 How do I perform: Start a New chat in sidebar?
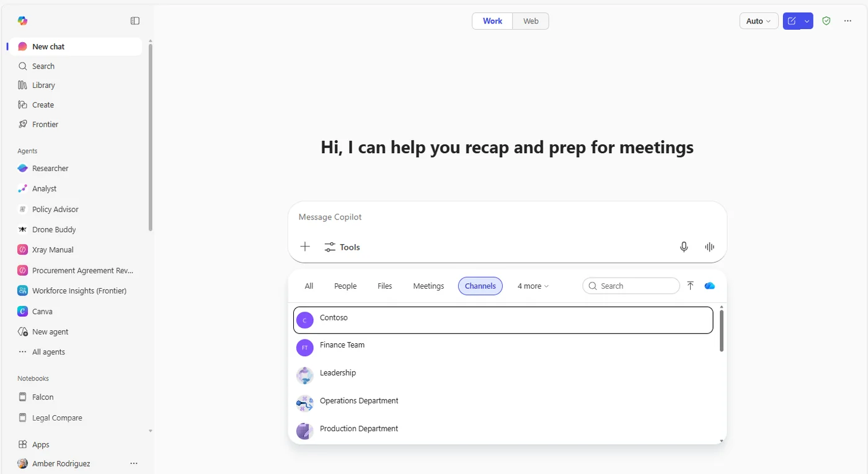[75, 46]
